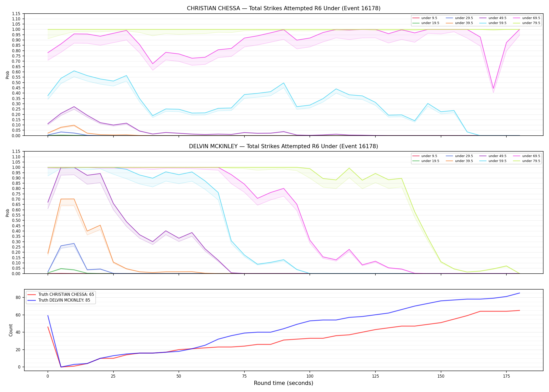This screenshot has height=392, width=549.
Task: Click x-axis tick label 25
Action: pos(113,376)
